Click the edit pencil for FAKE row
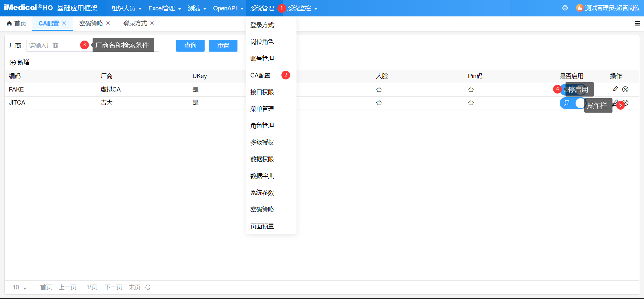The width and height of the screenshot is (644, 299). click(x=615, y=89)
